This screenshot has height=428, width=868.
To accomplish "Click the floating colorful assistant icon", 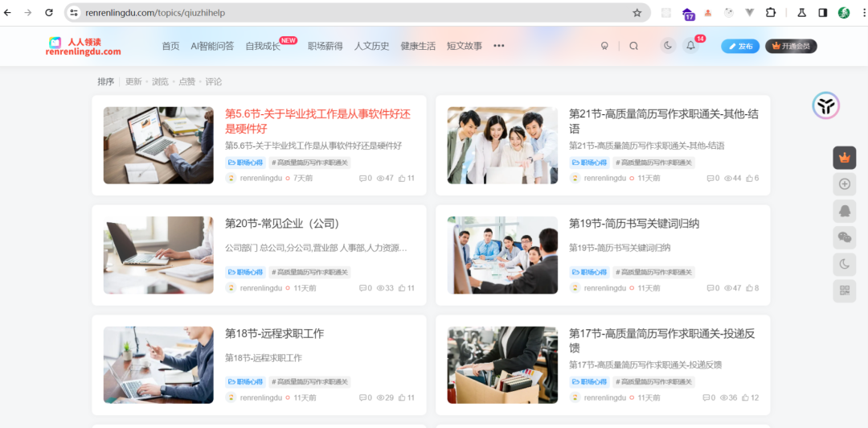I will tap(826, 105).
